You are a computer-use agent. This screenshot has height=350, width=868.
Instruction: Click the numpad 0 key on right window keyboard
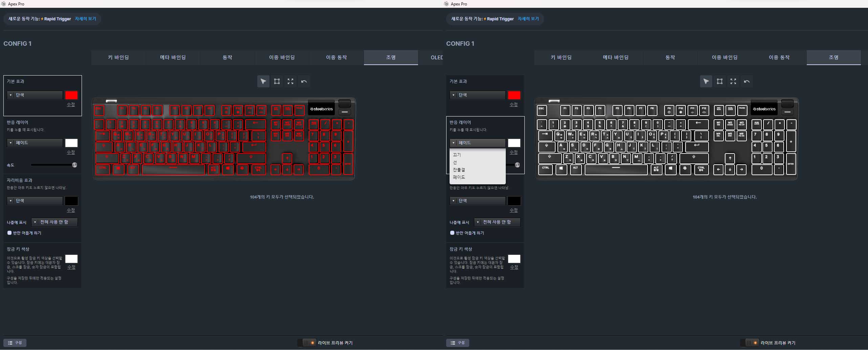(x=762, y=169)
